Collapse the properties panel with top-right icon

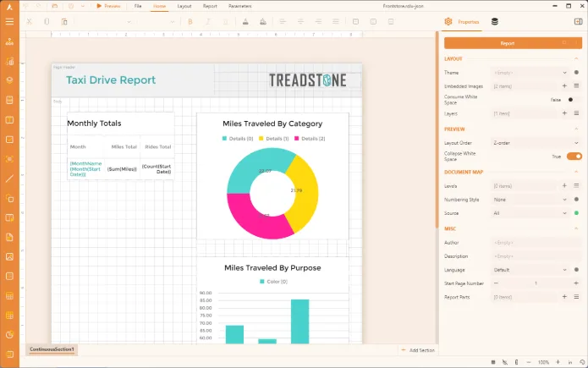[x=578, y=21]
